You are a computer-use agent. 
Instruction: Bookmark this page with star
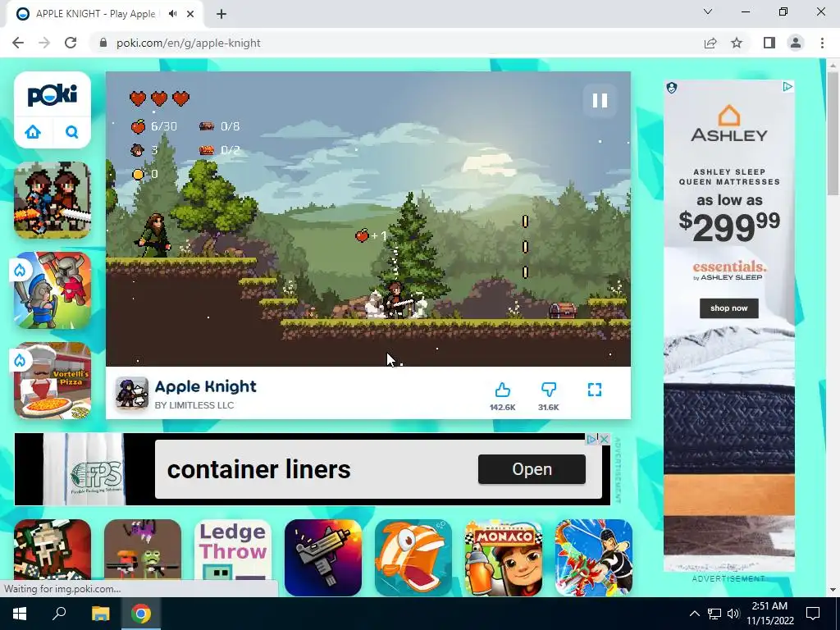coord(737,43)
